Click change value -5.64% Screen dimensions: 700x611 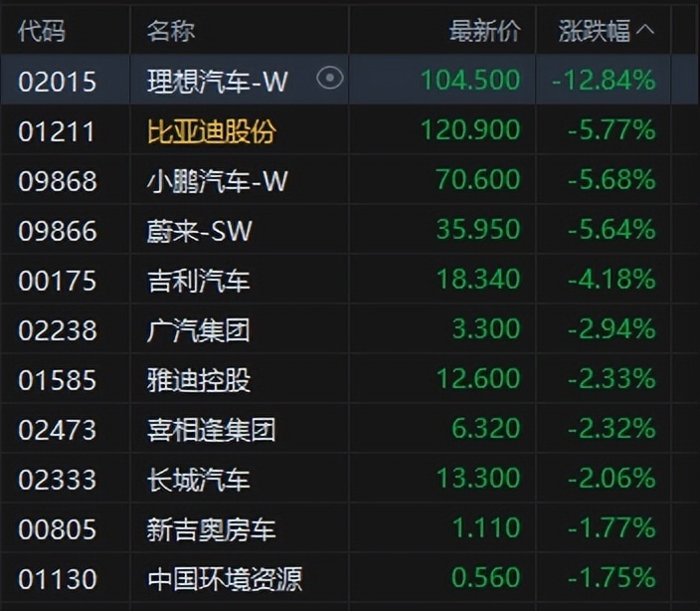612,230
